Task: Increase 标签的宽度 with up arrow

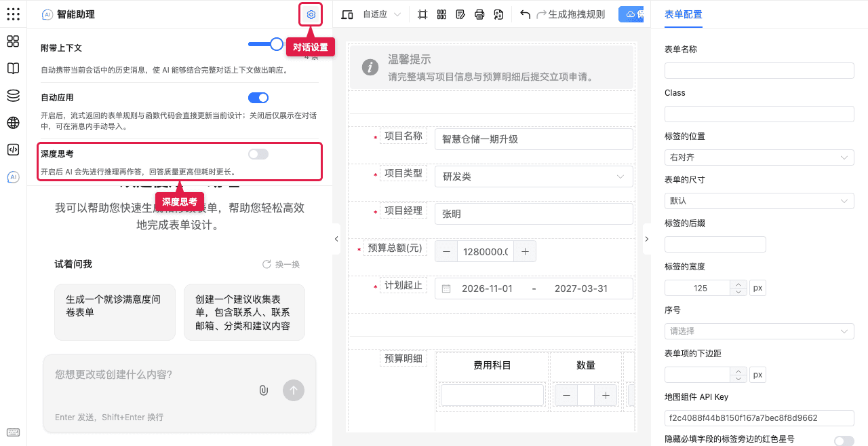Action: 738,284
